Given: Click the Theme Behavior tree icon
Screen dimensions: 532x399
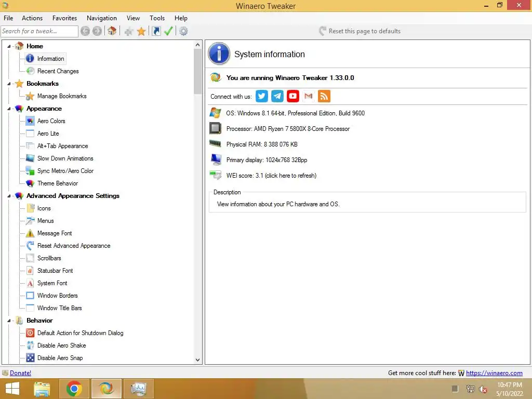Looking at the screenshot, I should [x=30, y=183].
